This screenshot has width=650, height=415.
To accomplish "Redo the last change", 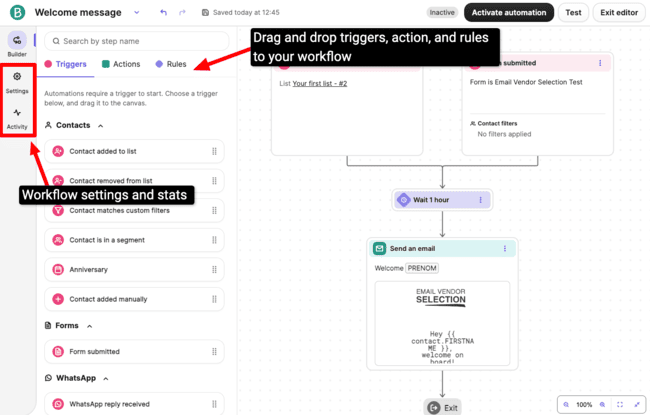I will tap(182, 12).
